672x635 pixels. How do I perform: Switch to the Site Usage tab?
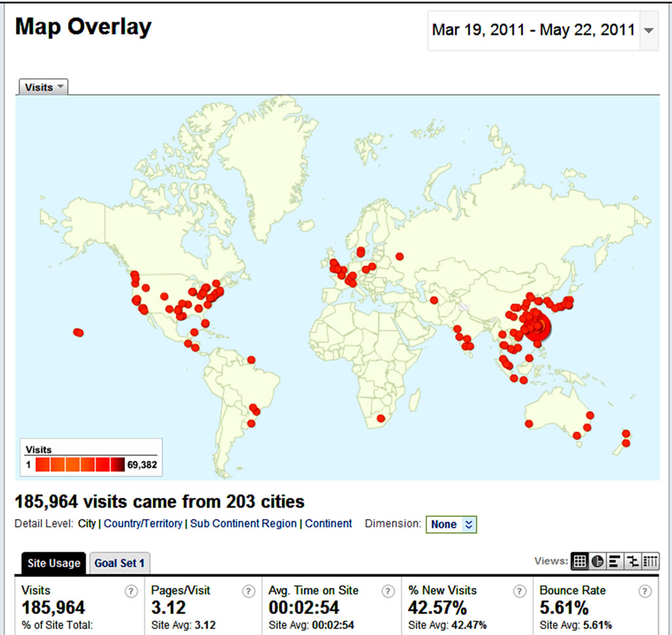[x=54, y=563]
